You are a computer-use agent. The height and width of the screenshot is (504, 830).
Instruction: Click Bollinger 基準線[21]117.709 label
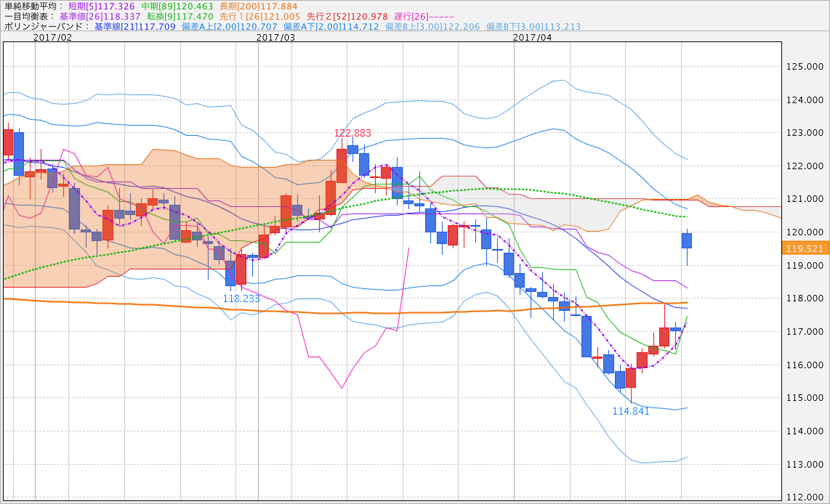[x=135, y=27]
